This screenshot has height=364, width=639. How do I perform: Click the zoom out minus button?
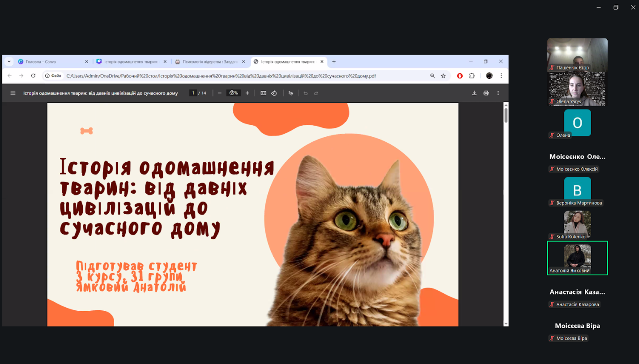point(219,93)
